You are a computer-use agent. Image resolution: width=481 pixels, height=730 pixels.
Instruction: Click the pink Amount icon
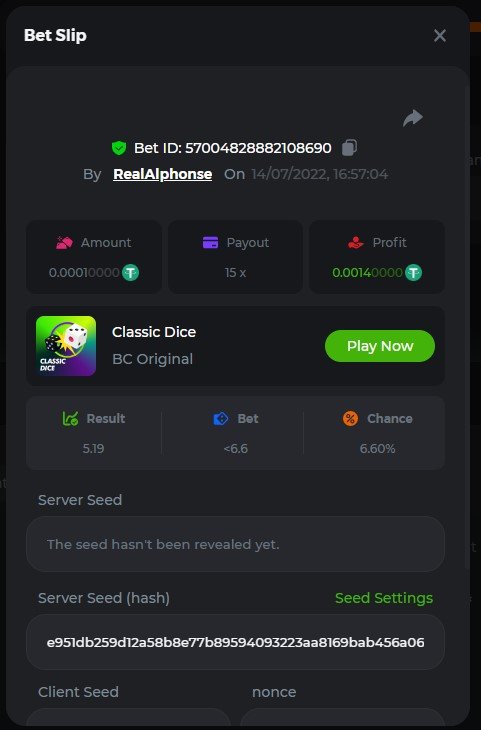[x=64, y=243]
